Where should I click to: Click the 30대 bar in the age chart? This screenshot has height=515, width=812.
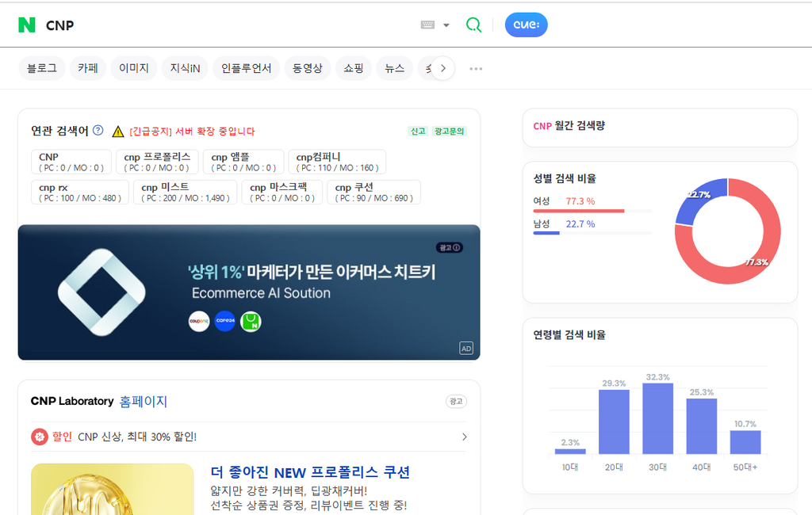pyautogui.click(x=657, y=418)
